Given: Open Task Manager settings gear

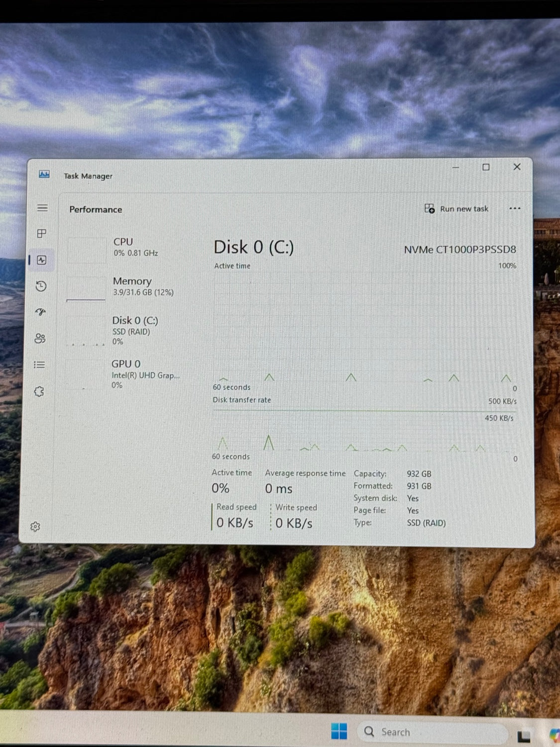Looking at the screenshot, I should coord(35,526).
